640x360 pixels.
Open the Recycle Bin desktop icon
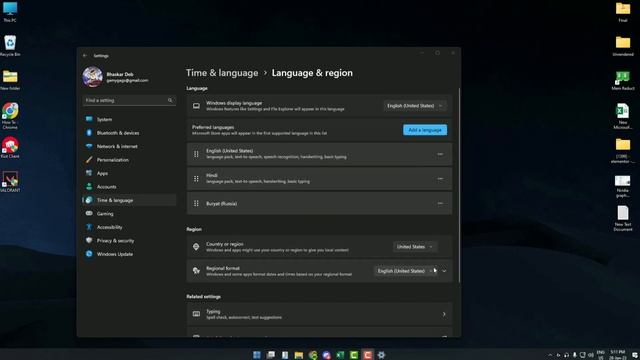click(10, 46)
